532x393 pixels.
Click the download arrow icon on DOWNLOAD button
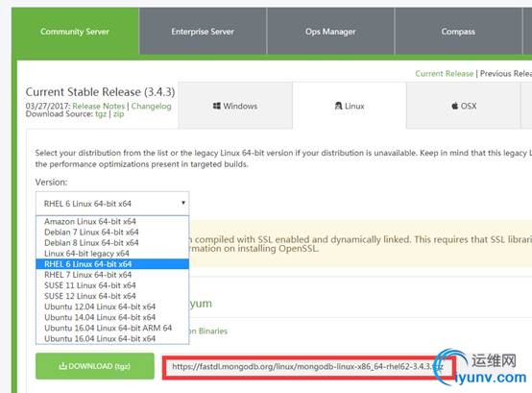pos(62,366)
